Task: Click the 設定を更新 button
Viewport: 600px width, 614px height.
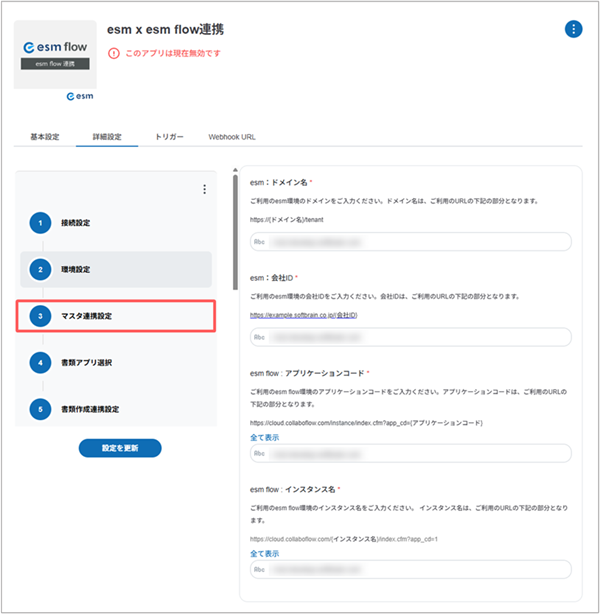Action: pyautogui.click(x=120, y=448)
